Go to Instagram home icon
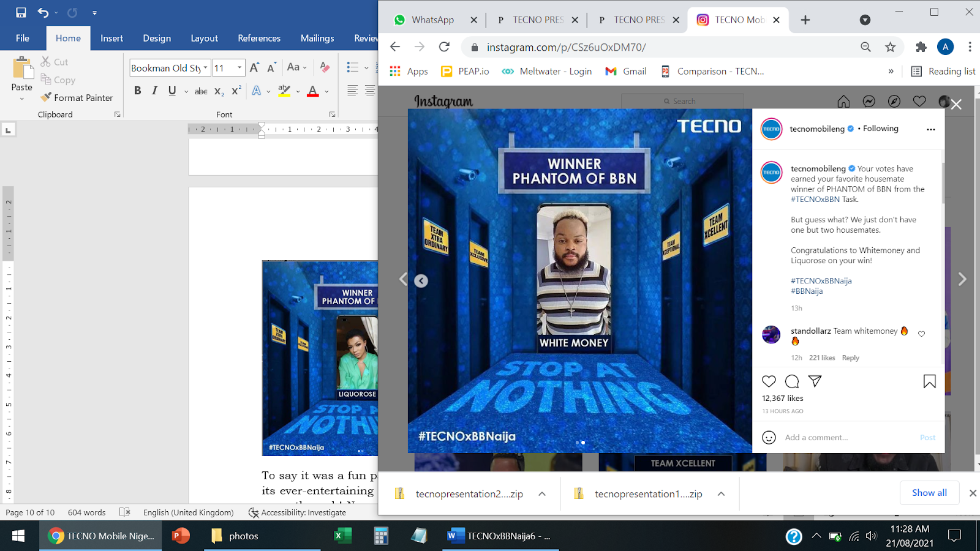 pyautogui.click(x=843, y=102)
